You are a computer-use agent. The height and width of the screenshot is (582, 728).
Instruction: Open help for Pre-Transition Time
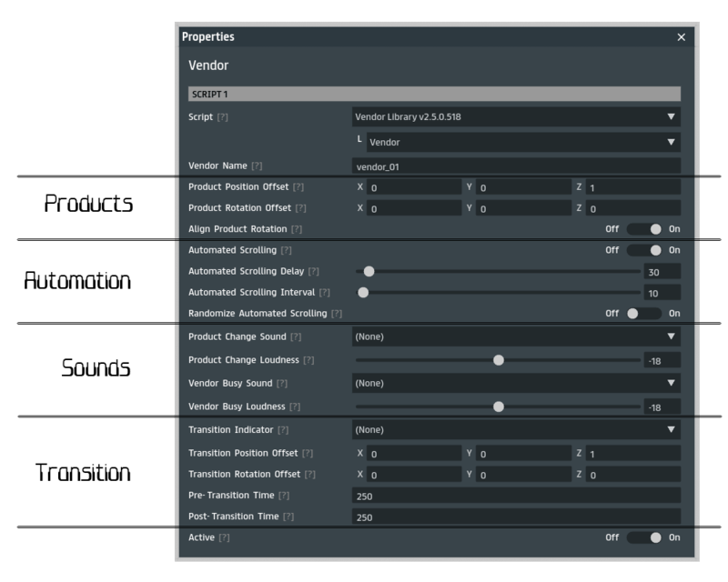[286, 495]
